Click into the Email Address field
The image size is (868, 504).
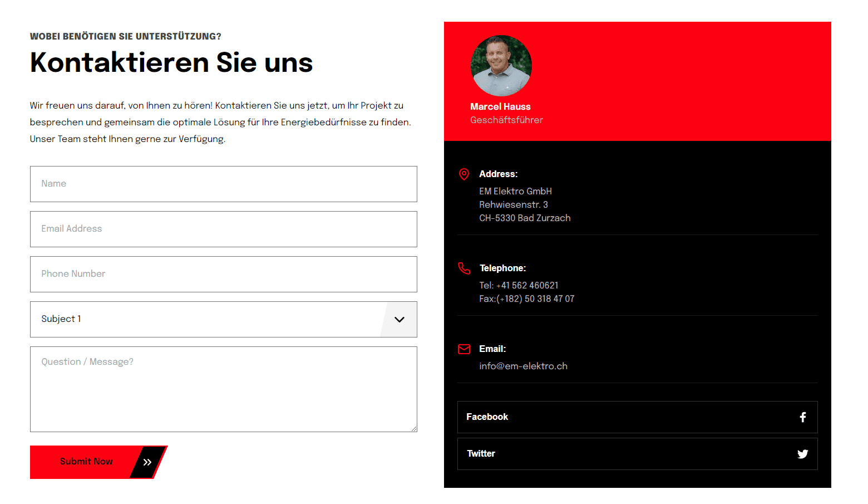[x=223, y=229]
